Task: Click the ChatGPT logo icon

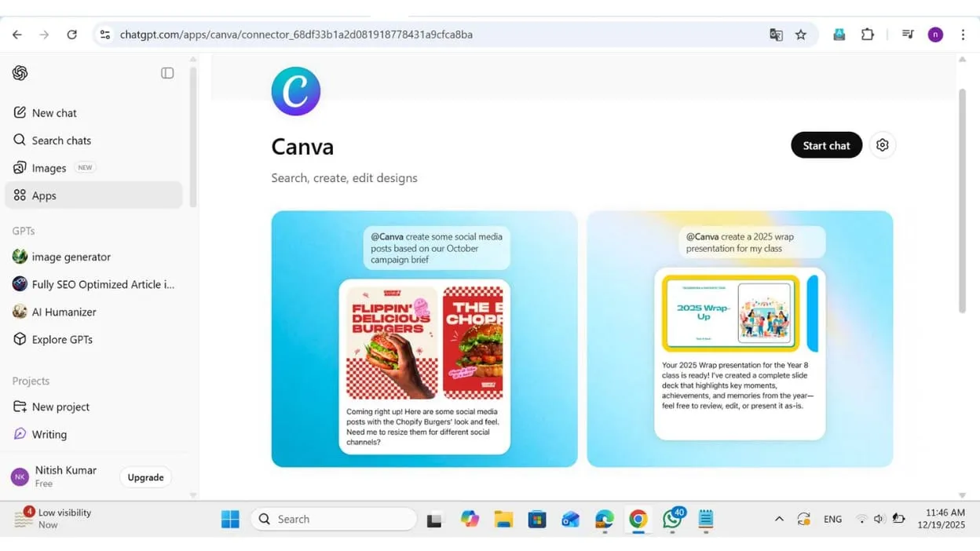Action: point(20,73)
